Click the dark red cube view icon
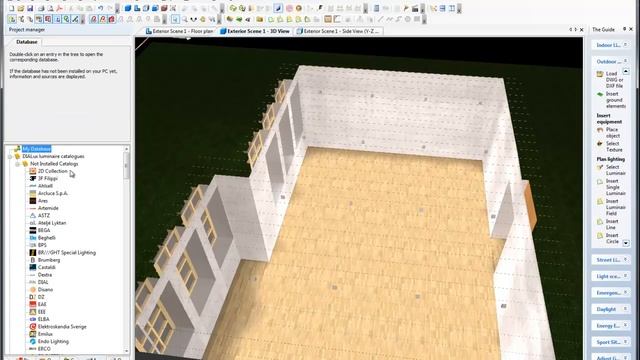 pyautogui.click(x=164, y=8)
